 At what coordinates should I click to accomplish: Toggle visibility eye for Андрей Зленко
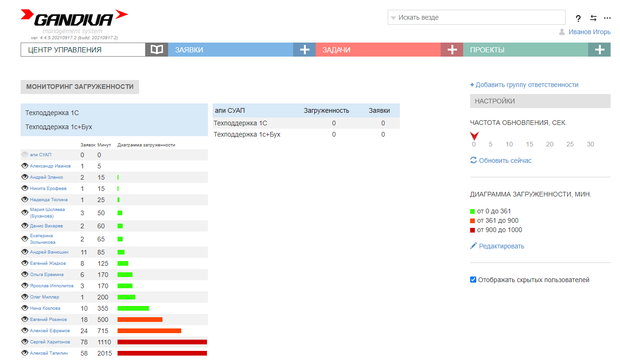coord(25,177)
